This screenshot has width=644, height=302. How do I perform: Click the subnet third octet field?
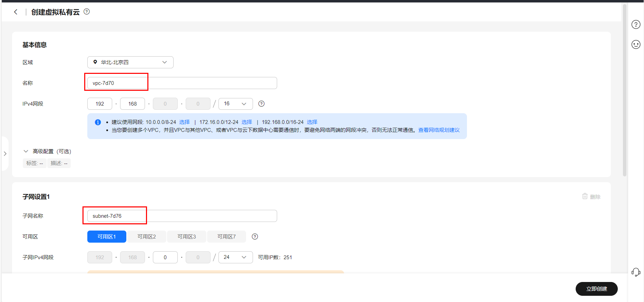coord(165,257)
